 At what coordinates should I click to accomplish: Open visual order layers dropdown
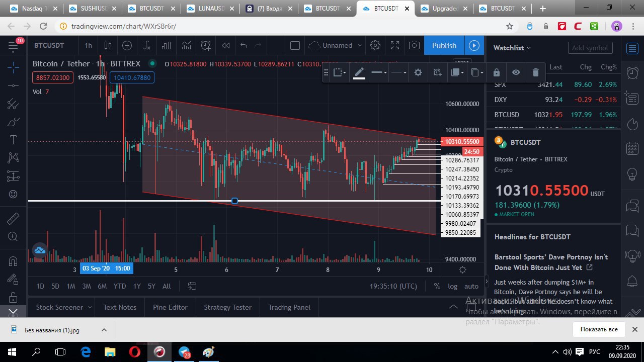(x=457, y=72)
